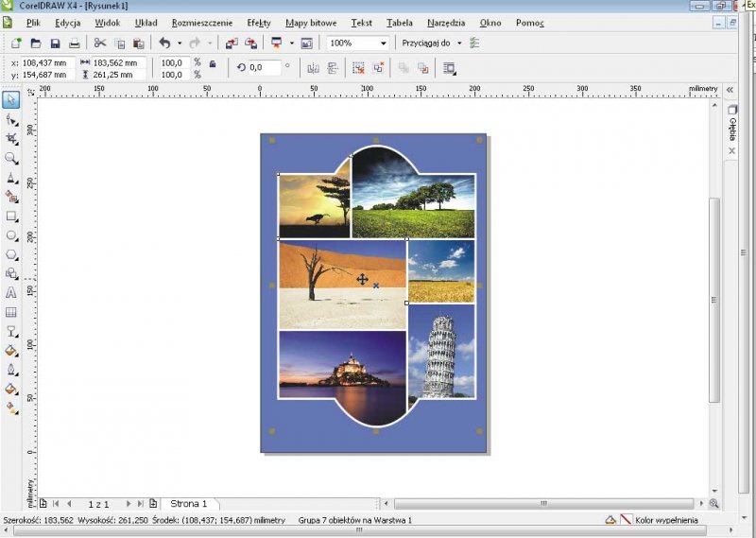Click the Cut scissors icon
Viewport: 756px width, 538px height.
click(100, 43)
